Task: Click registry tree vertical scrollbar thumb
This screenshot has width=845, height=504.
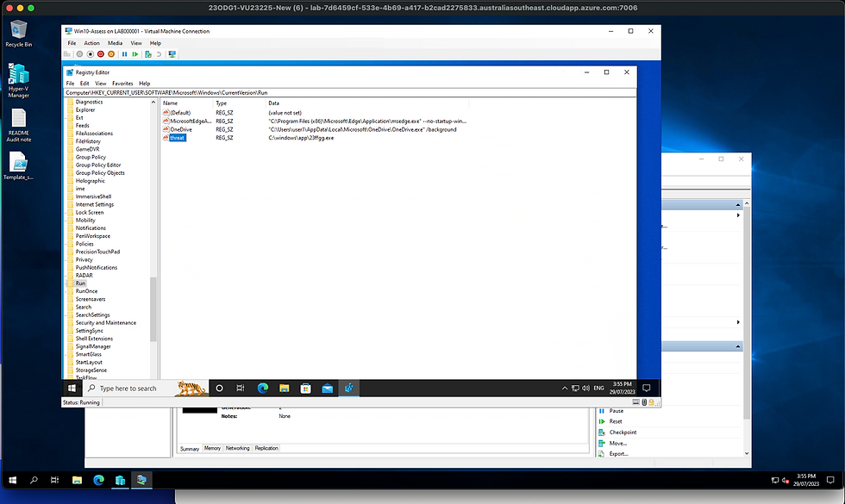Action: pyautogui.click(x=153, y=309)
